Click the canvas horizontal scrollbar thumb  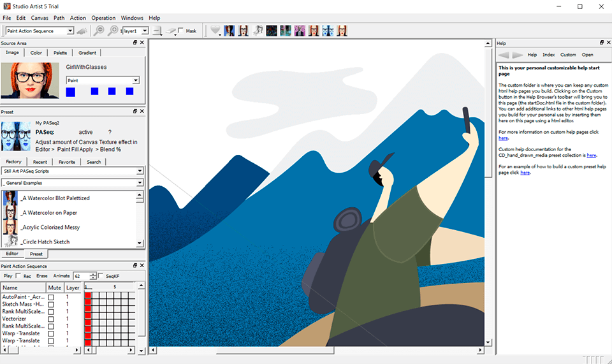275,351
